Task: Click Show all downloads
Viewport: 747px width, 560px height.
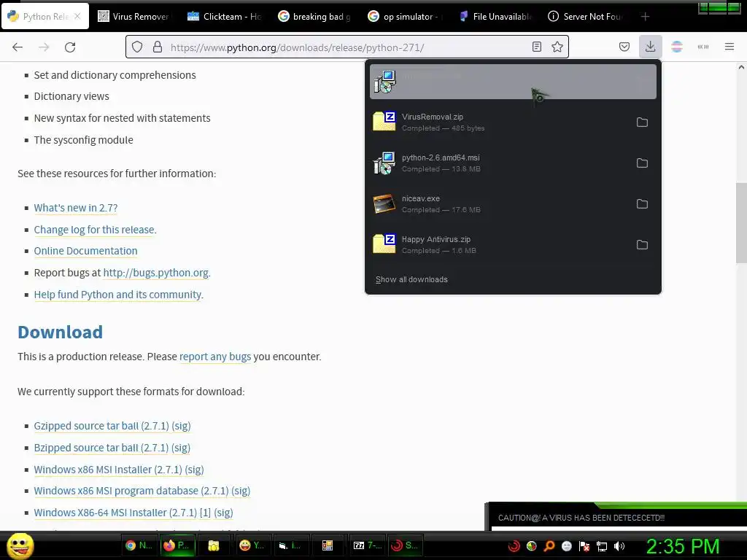Action: (411, 279)
